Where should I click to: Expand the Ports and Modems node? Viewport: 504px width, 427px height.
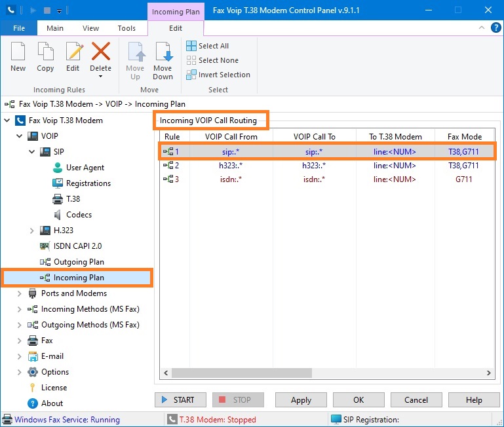point(20,293)
